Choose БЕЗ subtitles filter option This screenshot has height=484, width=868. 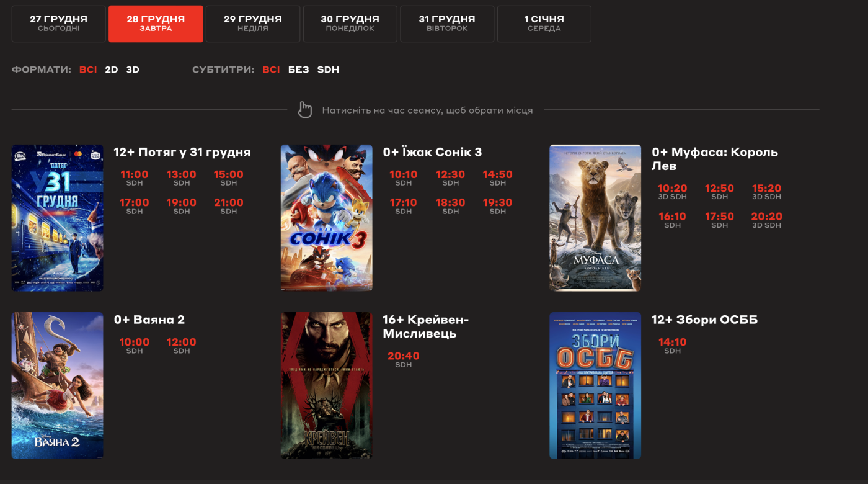tap(298, 70)
